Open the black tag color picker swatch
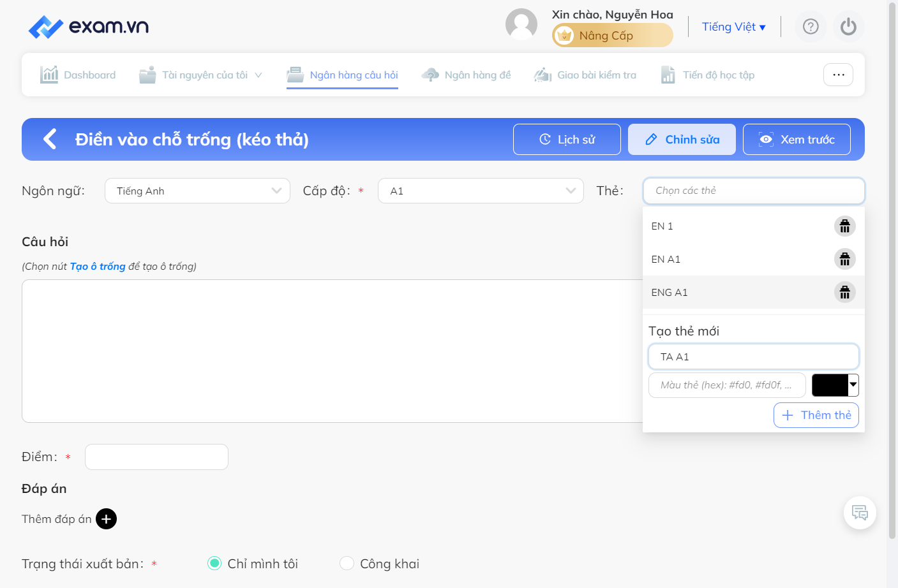This screenshot has width=898, height=588. point(835,385)
